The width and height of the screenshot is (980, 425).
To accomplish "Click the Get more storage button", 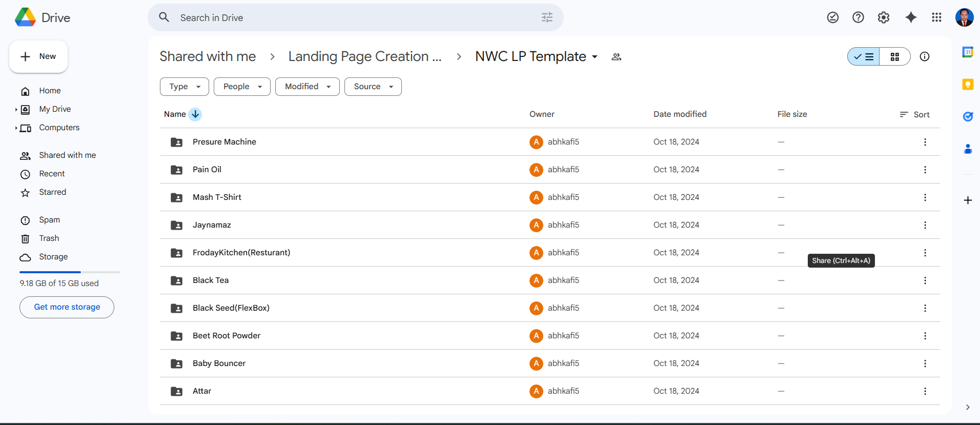I will point(67,307).
